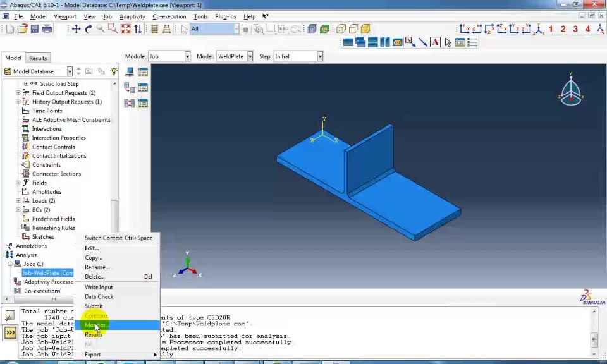Apply saved user view 1
This screenshot has width=607, height=364.
click(551, 28)
